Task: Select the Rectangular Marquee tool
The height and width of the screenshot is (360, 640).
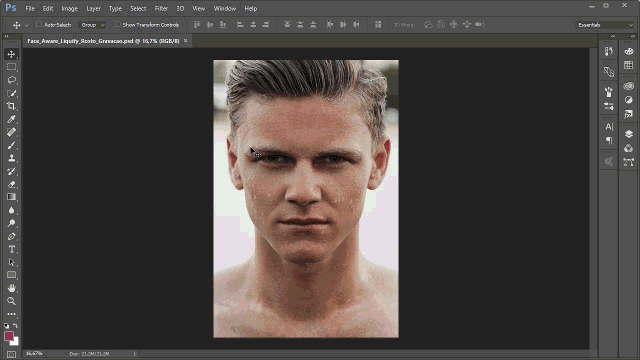Action: 11,67
